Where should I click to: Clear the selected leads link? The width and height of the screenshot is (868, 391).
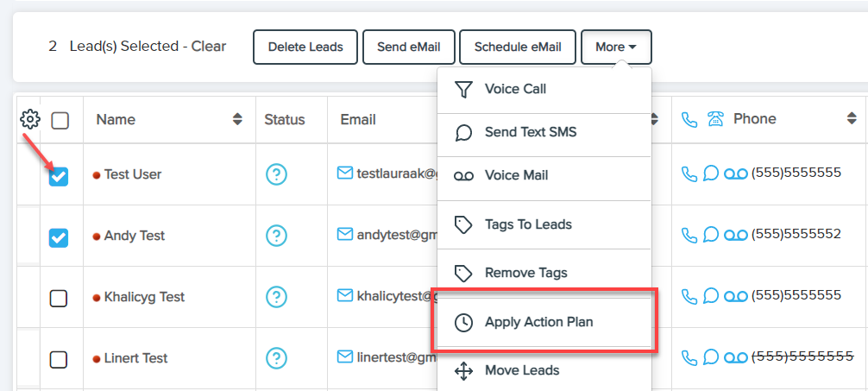(208, 46)
